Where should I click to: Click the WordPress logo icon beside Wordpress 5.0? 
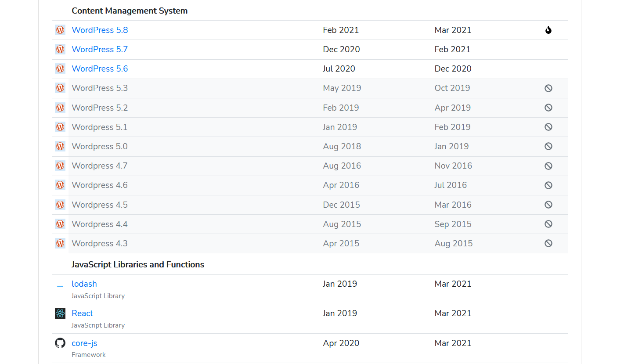point(60,146)
